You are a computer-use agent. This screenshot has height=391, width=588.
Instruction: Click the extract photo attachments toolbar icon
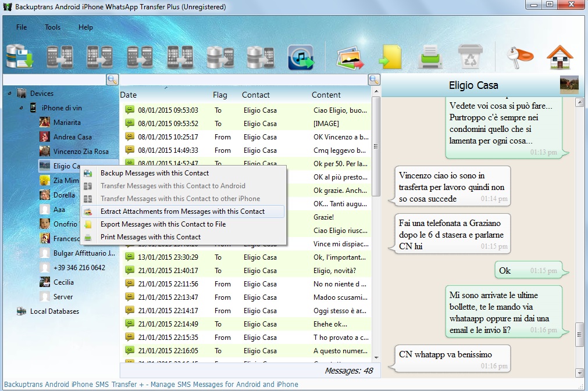click(x=350, y=58)
